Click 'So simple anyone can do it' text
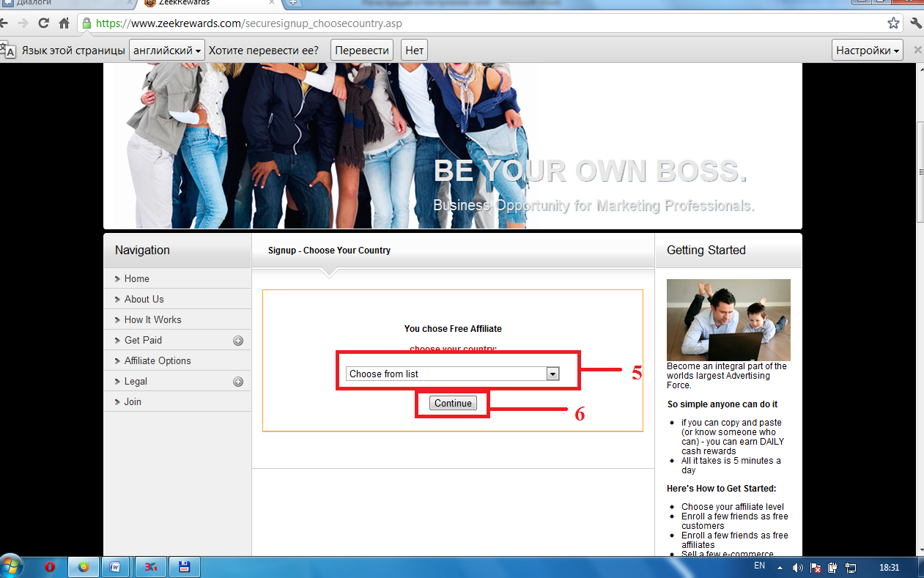The height and width of the screenshot is (578, 924). click(x=722, y=404)
